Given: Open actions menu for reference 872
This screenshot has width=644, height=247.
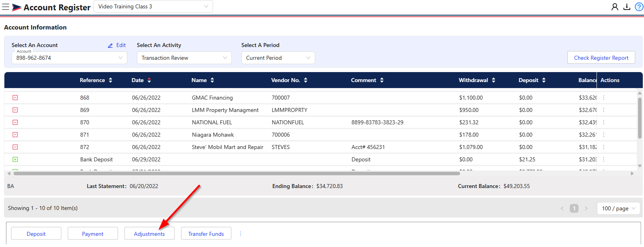Looking at the screenshot, I should [603, 147].
